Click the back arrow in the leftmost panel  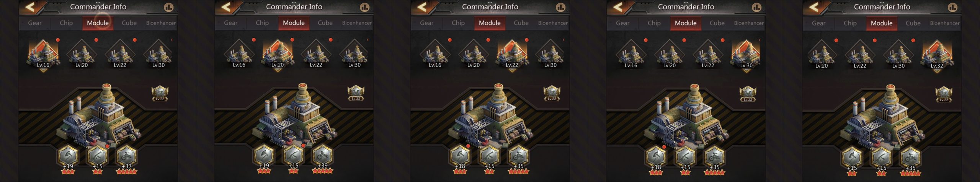[30, 7]
